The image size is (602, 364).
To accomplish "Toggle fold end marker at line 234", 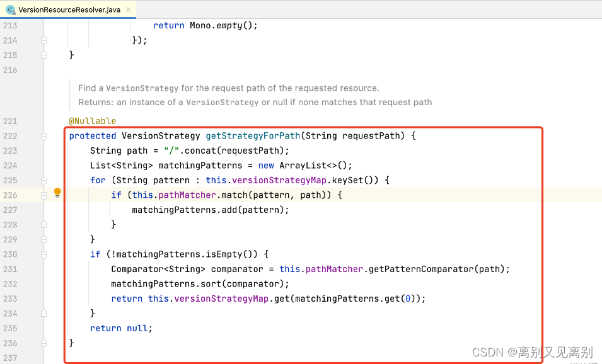I will coord(43,314).
